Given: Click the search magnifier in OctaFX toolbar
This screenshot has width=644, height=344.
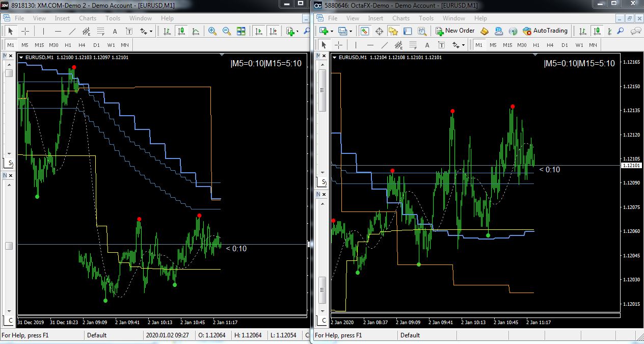Looking at the screenshot, I should [620, 31].
